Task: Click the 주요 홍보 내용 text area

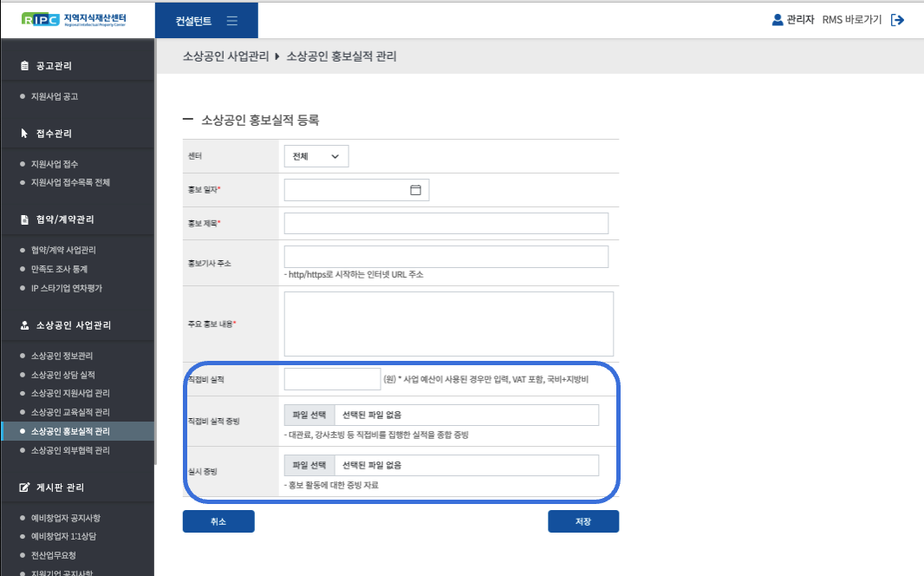Action: pos(448,324)
